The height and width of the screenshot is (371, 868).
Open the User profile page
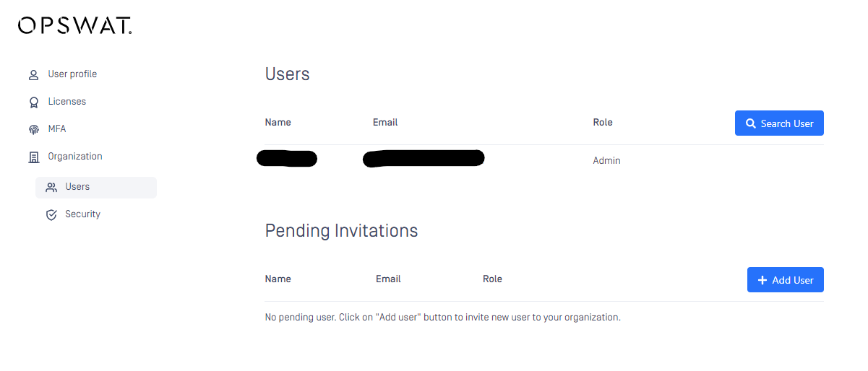[x=72, y=74]
